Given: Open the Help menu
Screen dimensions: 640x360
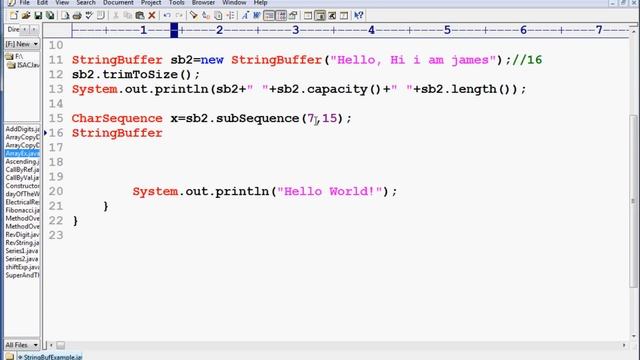Looking at the screenshot, I should (x=260, y=3).
